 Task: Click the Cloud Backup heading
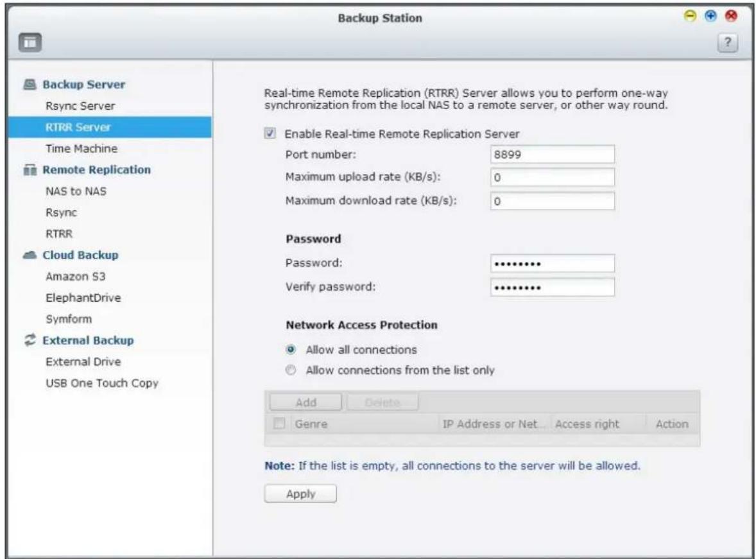80,255
